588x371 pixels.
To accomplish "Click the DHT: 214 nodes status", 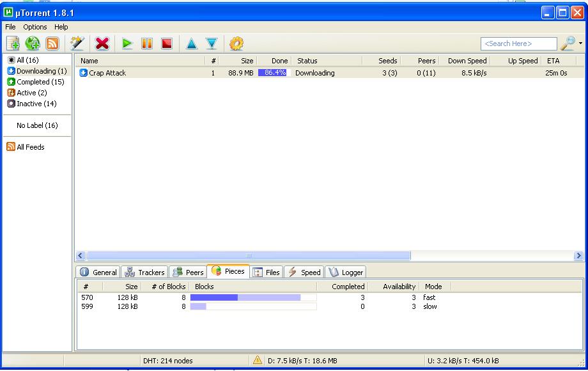I will coord(168,361).
